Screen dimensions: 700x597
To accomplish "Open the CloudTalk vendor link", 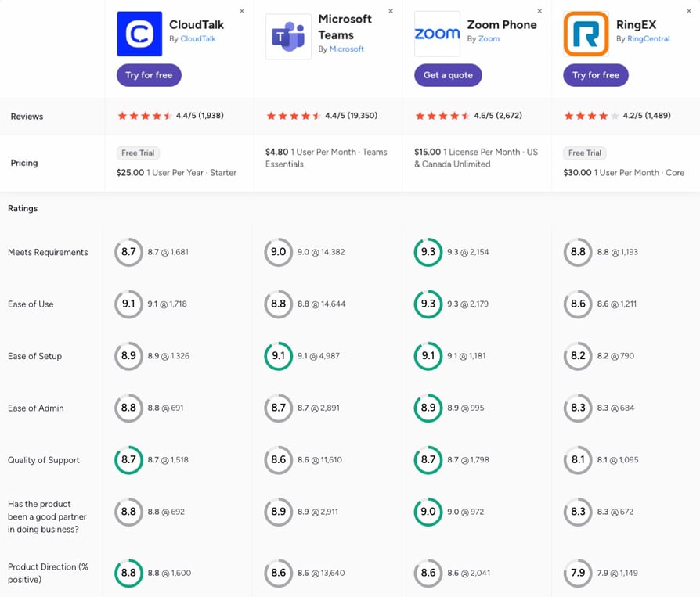I will [198, 39].
